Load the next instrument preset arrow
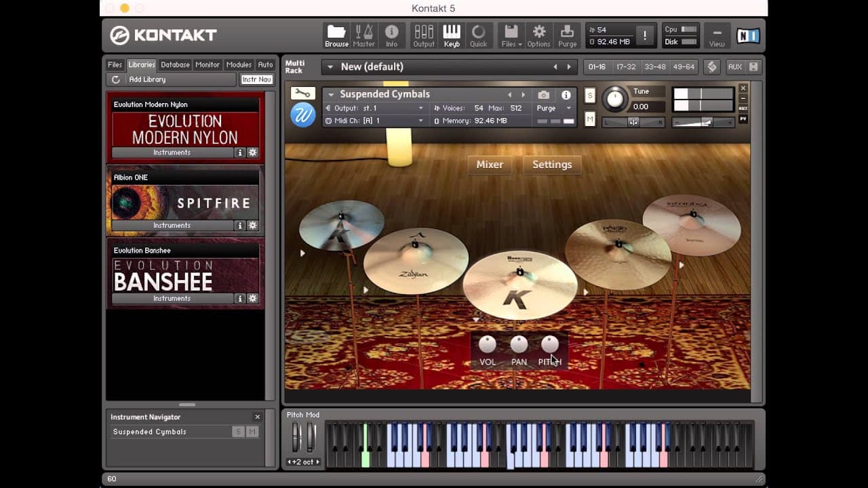This screenshot has height=488, width=868. 523,95
